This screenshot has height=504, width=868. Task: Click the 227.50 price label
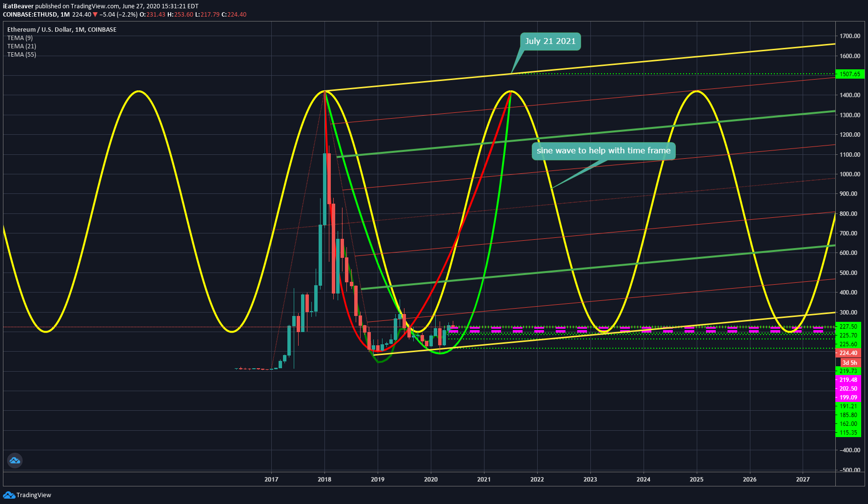(x=848, y=327)
